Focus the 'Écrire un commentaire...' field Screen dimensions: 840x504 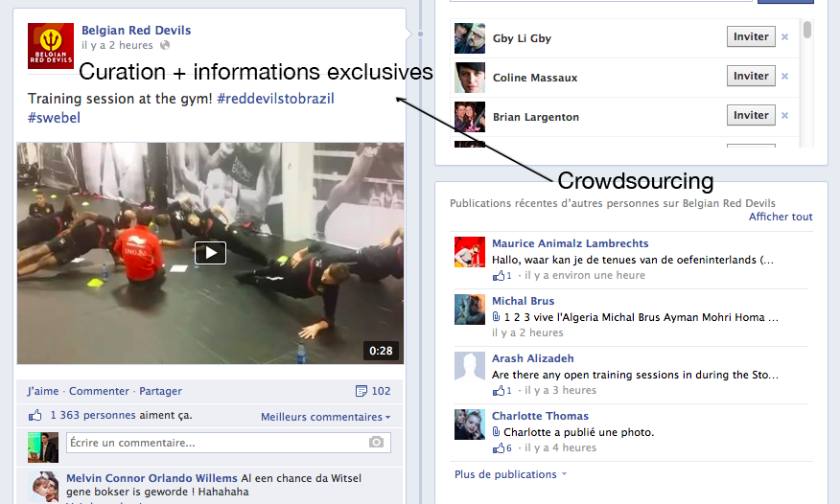(x=228, y=443)
